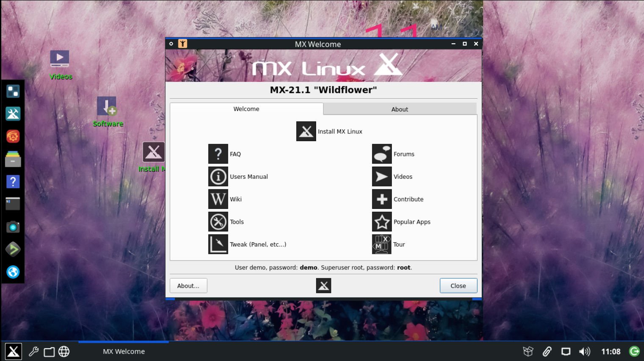Image resolution: width=644 pixels, height=361 pixels.
Task: Open the Videos play icon in welcome window
Action: (382, 176)
